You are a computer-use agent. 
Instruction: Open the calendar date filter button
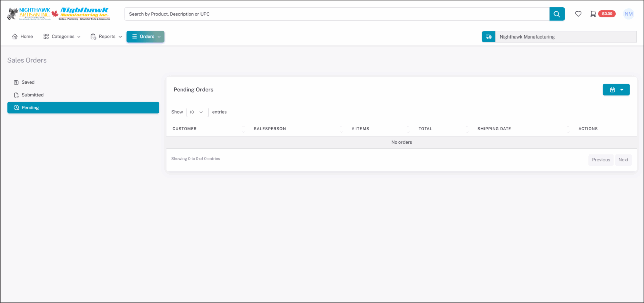tap(616, 90)
